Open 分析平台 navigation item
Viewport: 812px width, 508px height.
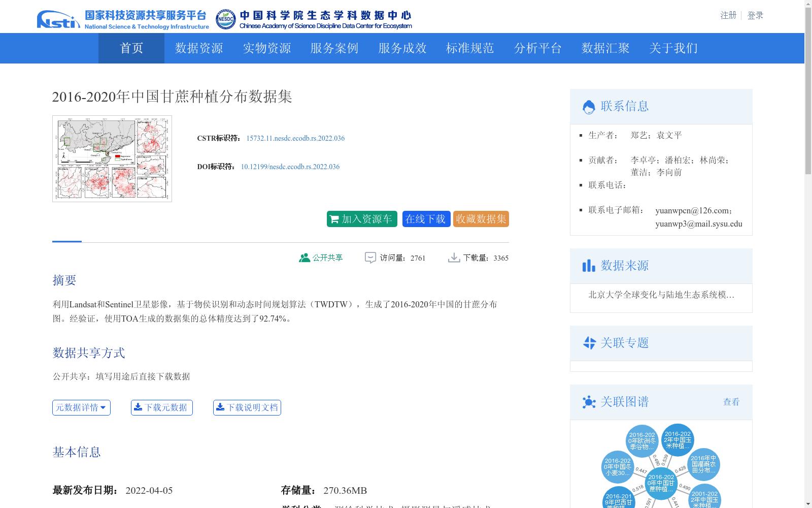pos(538,48)
